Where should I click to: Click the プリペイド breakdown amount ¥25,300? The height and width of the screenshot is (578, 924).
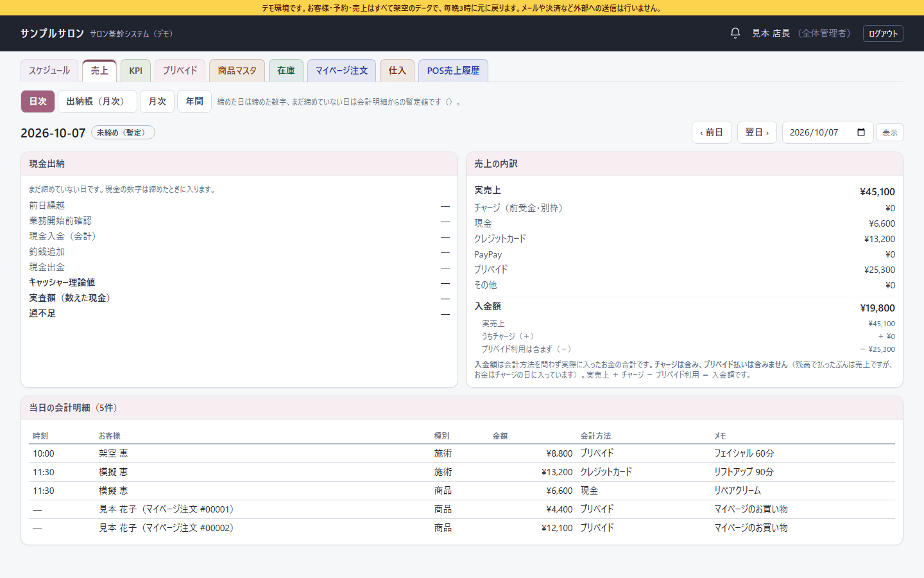(x=880, y=270)
